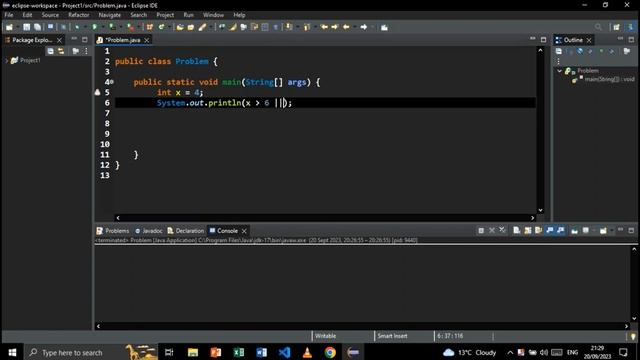Switch to the Problems tab
The image size is (640, 360).
tap(113, 231)
